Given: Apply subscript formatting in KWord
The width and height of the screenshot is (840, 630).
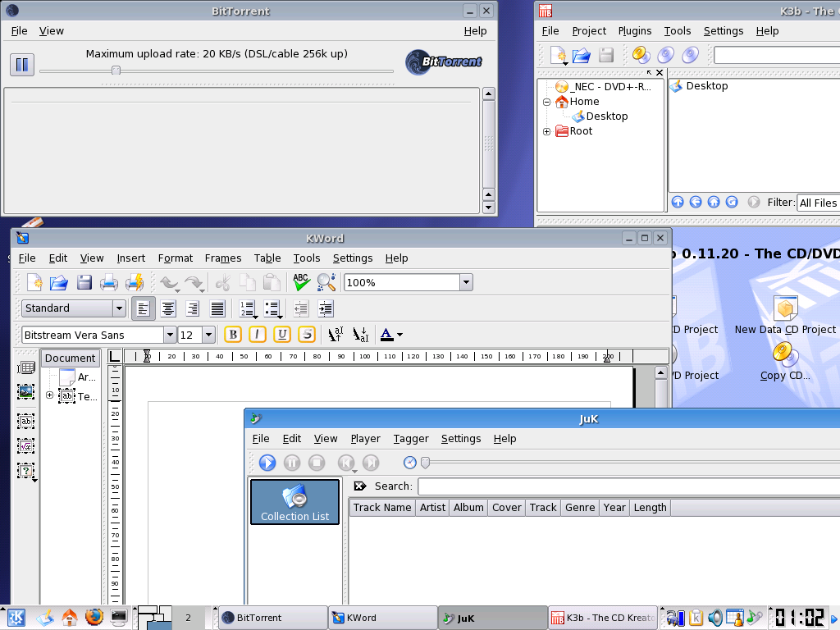Looking at the screenshot, I should point(361,335).
